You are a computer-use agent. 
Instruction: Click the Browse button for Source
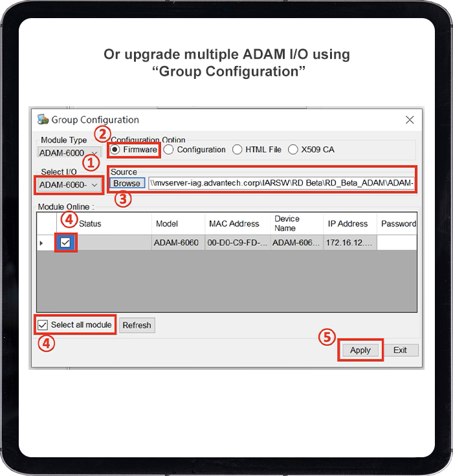click(x=127, y=183)
